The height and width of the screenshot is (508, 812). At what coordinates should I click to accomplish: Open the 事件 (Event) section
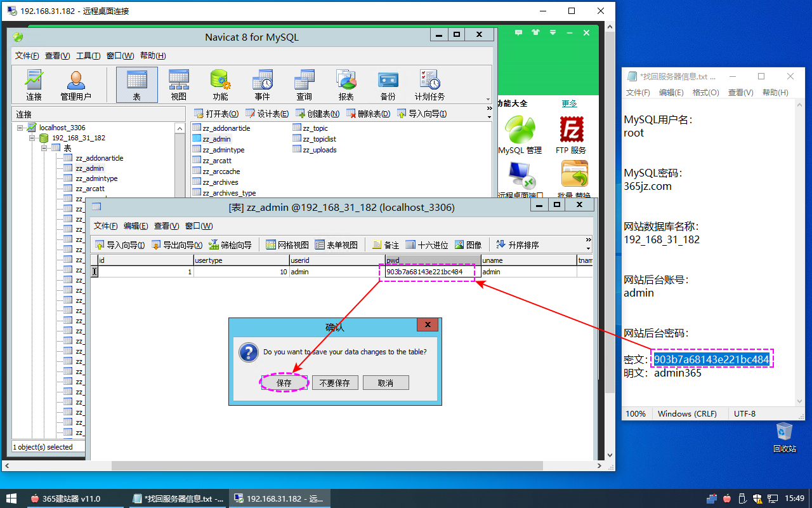pyautogui.click(x=262, y=85)
